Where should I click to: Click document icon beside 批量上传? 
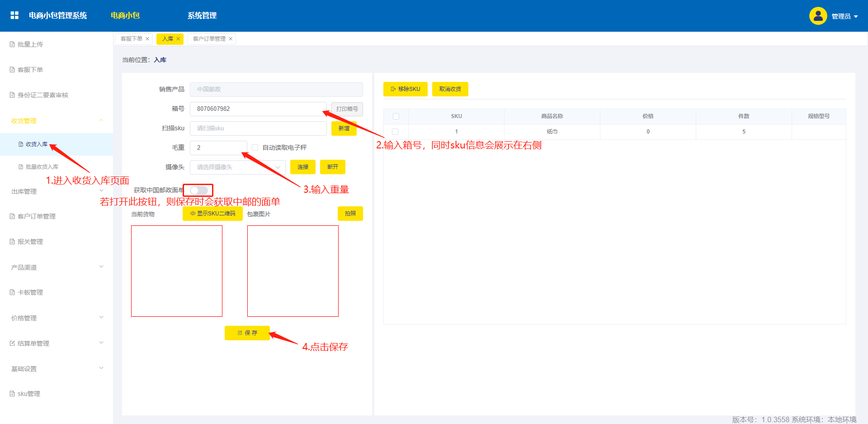(x=12, y=44)
